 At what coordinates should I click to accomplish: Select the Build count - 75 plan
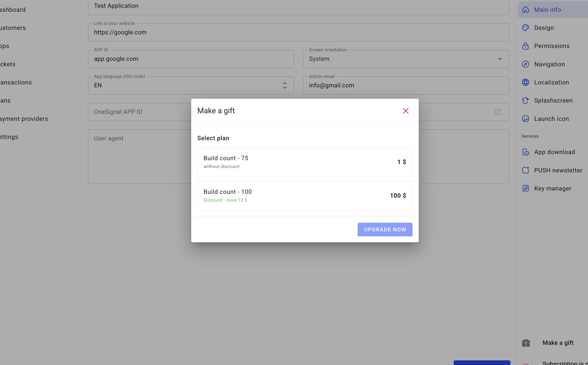tap(305, 162)
